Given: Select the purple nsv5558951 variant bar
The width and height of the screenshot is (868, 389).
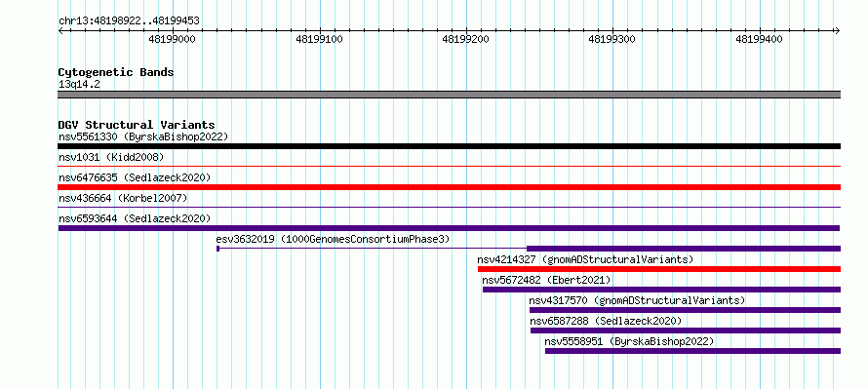Looking at the screenshot, I should coord(693,351).
